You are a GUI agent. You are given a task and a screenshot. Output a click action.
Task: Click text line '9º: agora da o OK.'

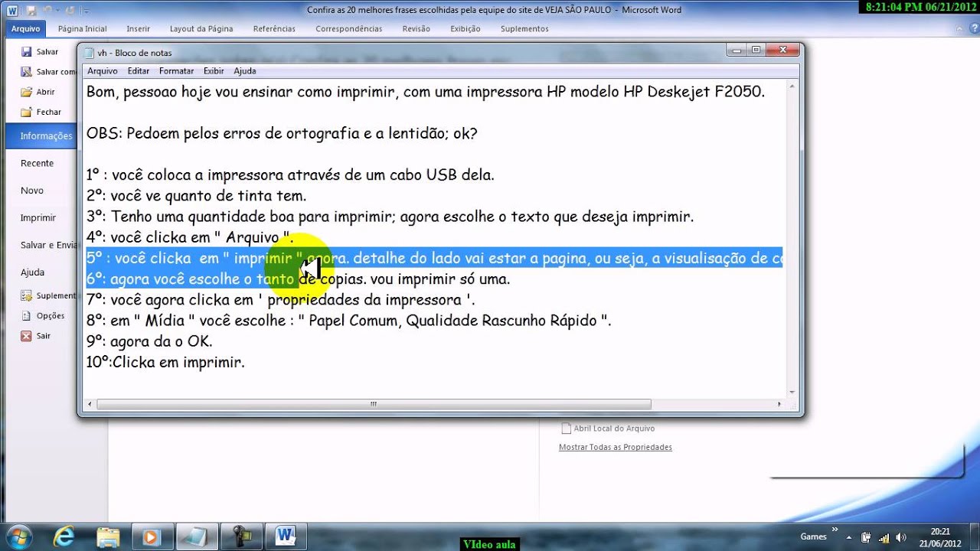(149, 341)
